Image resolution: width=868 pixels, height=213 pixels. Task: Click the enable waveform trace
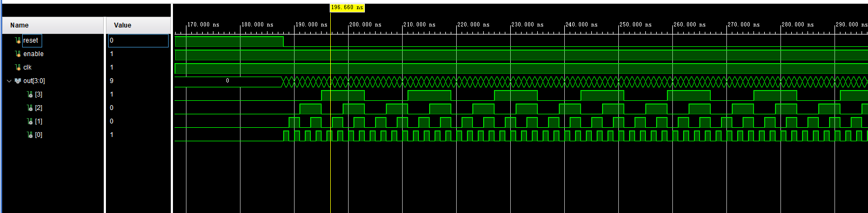coord(521,55)
